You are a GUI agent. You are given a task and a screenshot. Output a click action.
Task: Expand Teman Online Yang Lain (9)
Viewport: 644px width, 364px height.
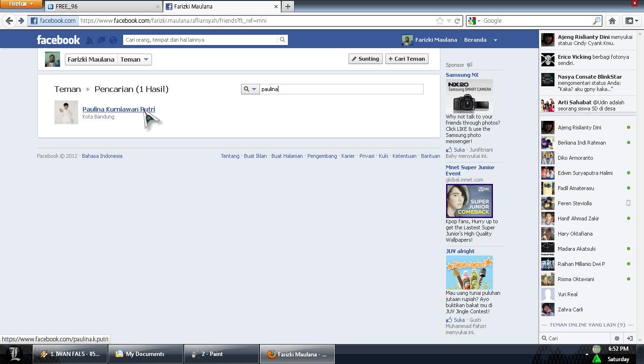[x=587, y=325]
